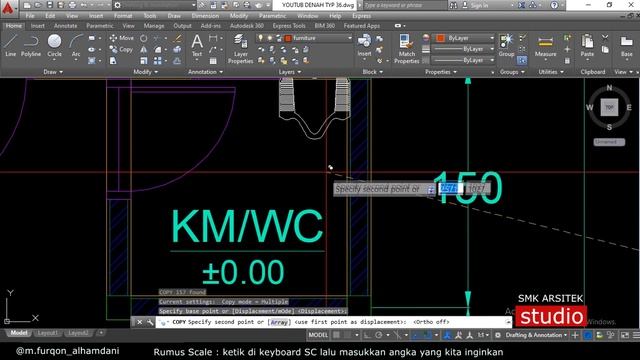
Task: Click the Group tool icon
Action: pyautogui.click(x=506, y=45)
